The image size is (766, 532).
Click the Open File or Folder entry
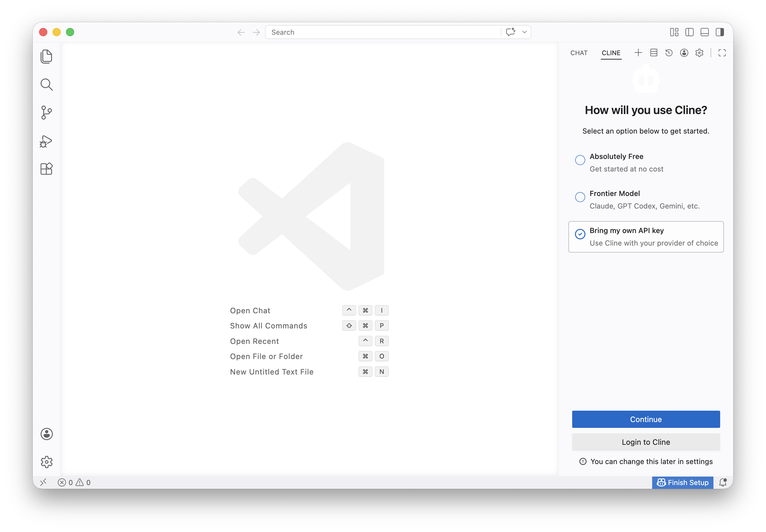coord(309,356)
